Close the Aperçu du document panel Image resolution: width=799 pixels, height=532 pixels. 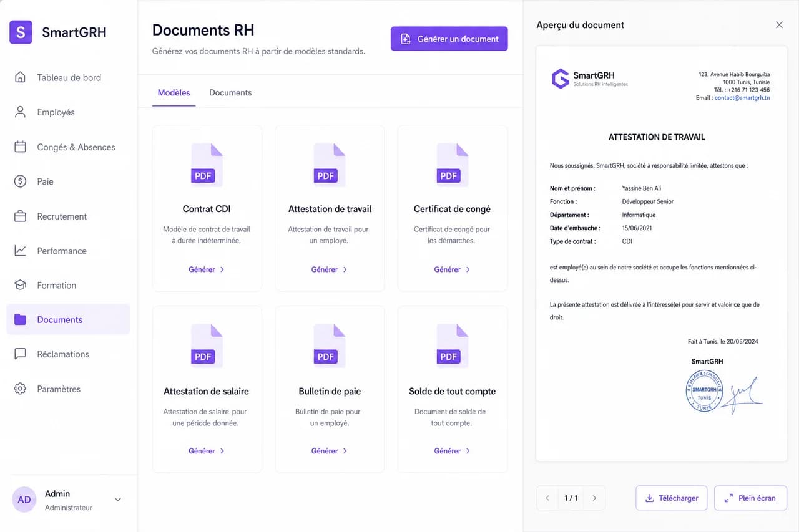(779, 25)
